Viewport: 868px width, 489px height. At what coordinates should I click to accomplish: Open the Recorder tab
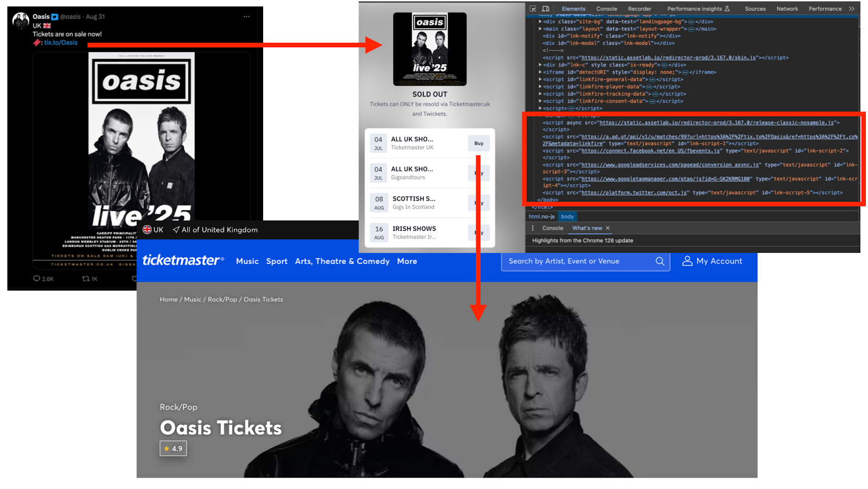tap(640, 9)
